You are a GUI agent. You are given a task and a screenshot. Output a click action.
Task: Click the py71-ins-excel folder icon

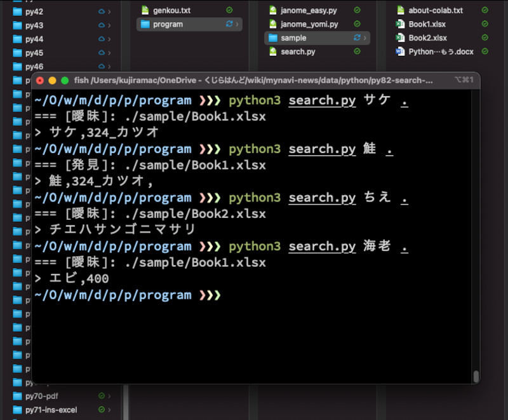(17, 410)
